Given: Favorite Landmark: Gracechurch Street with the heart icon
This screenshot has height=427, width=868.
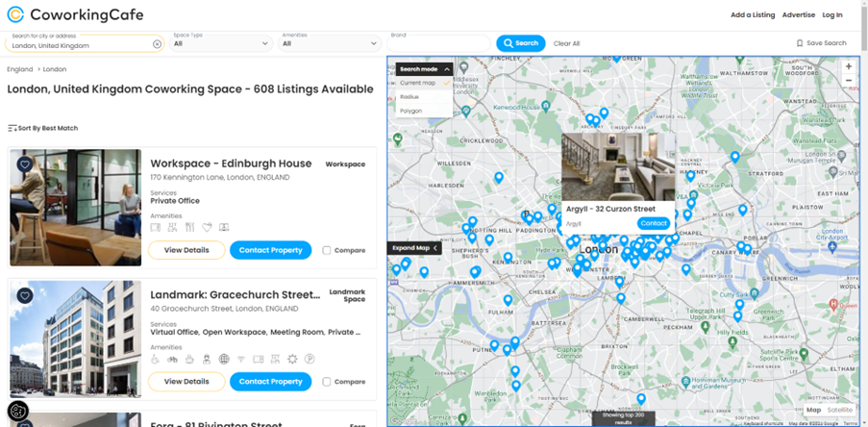Looking at the screenshot, I should pyautogui.click(x=24, y=295).
